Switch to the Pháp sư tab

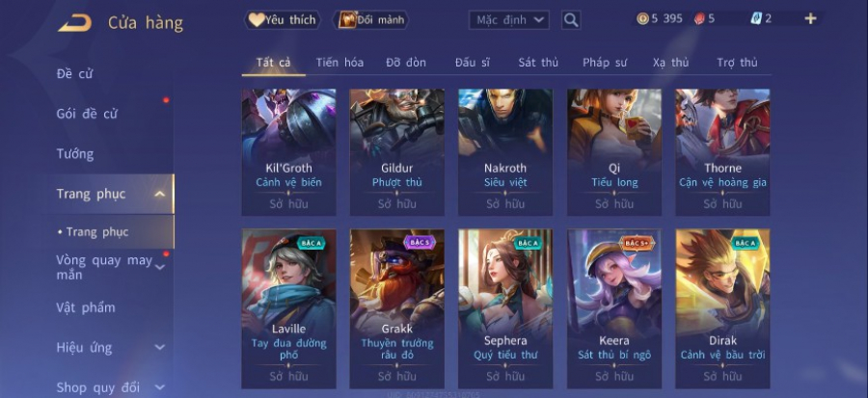click(605, 63)
